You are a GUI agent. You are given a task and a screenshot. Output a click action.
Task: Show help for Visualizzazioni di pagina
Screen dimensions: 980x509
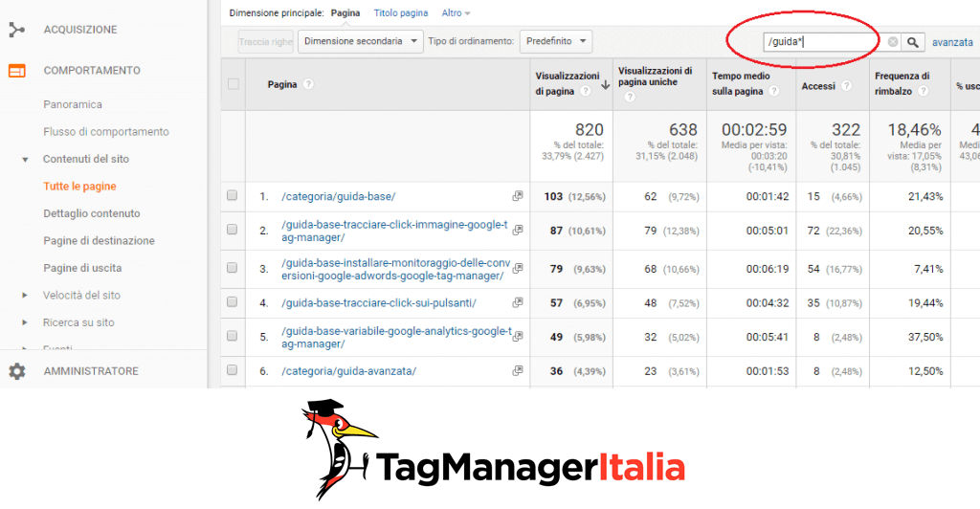pyautogui.click(x=586, y=91)
